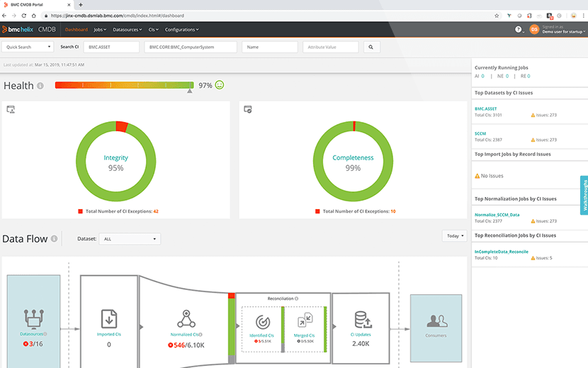The height and width of the screenshot is (368, 588).
Task: Open the SCCM dataset link
Action: click(480, 133)
